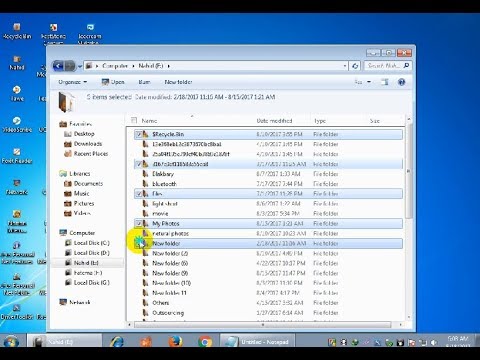Open Pictures library in navigation pane

click(84, 203)
